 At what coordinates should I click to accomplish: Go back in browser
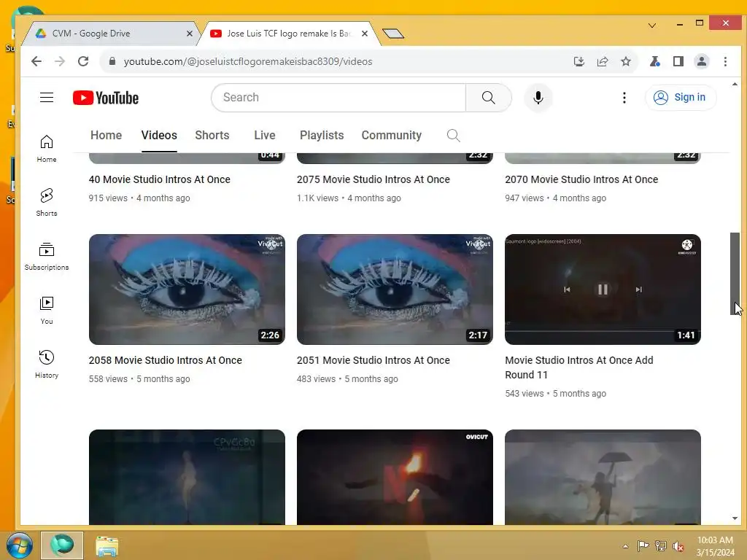36,61
